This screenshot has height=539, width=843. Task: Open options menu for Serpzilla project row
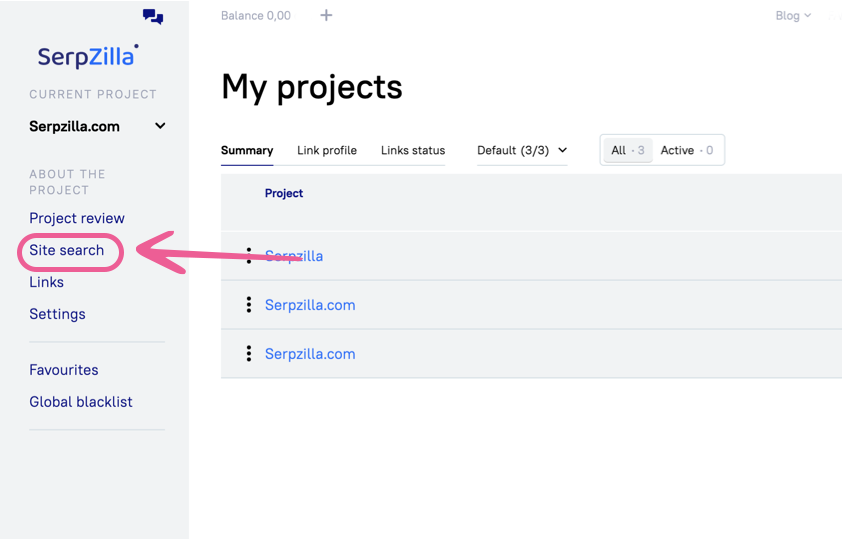(x=248, y=256)
